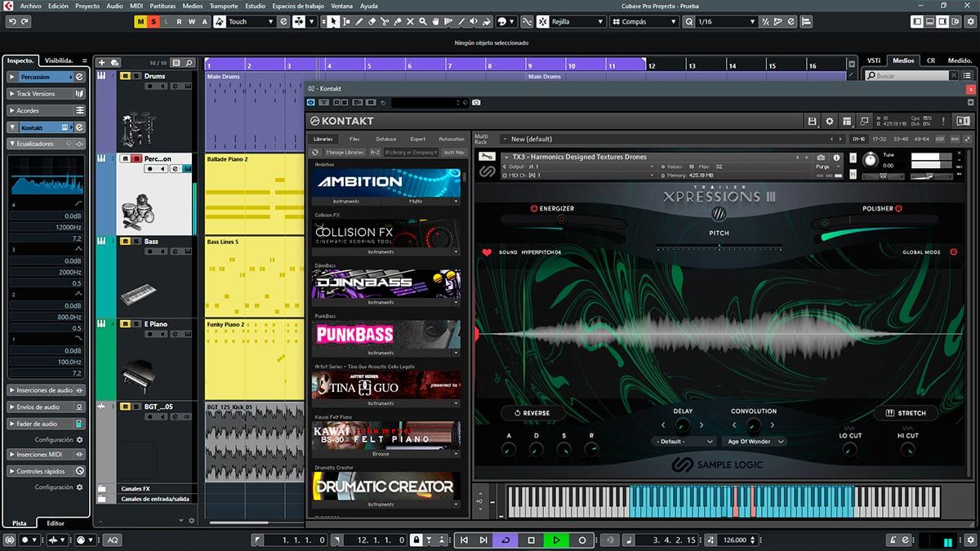The width and height of the screenshot is (980, 551).
Task: Open the Delay Default preset dropdown
Action: (684, 442)
